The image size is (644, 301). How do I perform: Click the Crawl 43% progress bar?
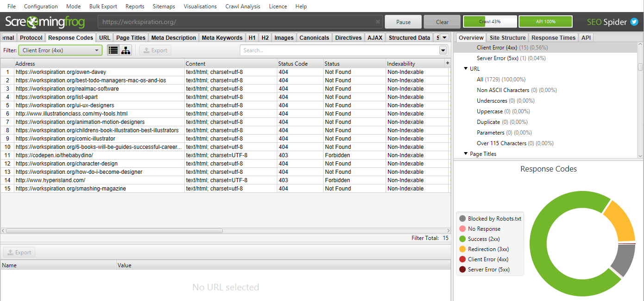[x=490, y=22]
